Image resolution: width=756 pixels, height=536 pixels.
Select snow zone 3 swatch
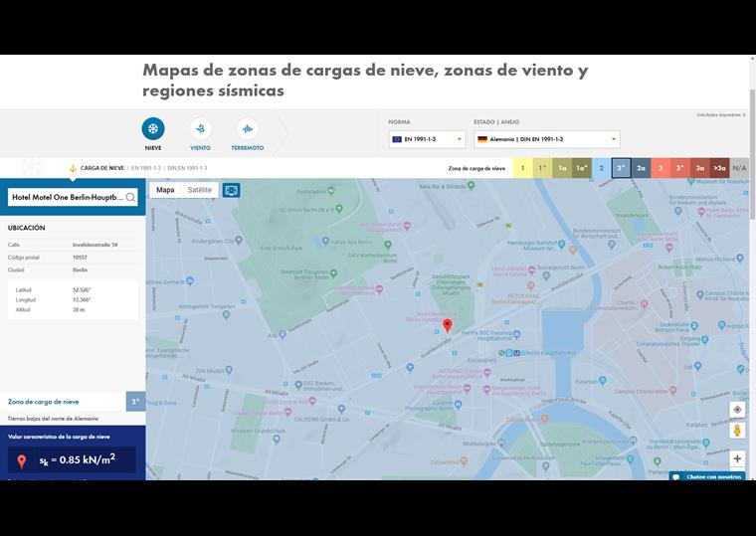(x=661, y=168)
